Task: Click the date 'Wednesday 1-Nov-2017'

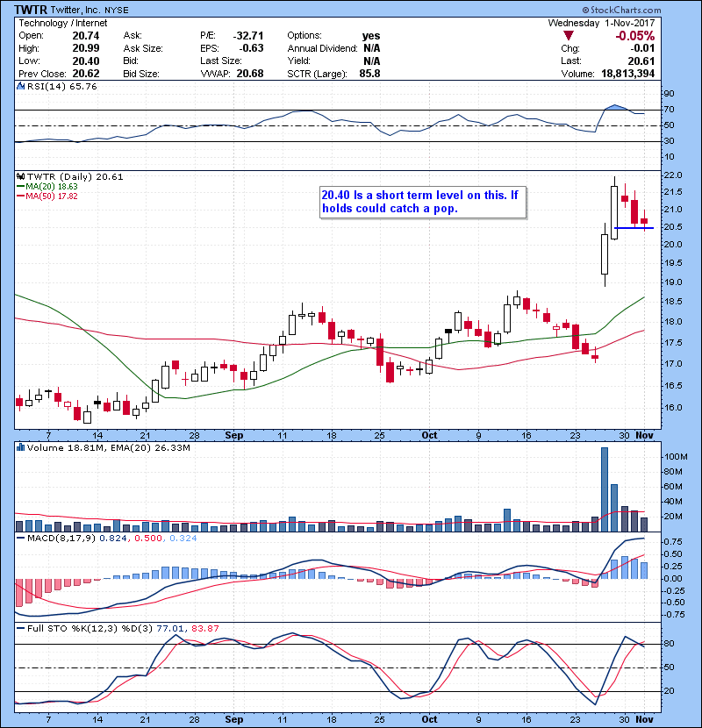Action: tap(601, 23)
